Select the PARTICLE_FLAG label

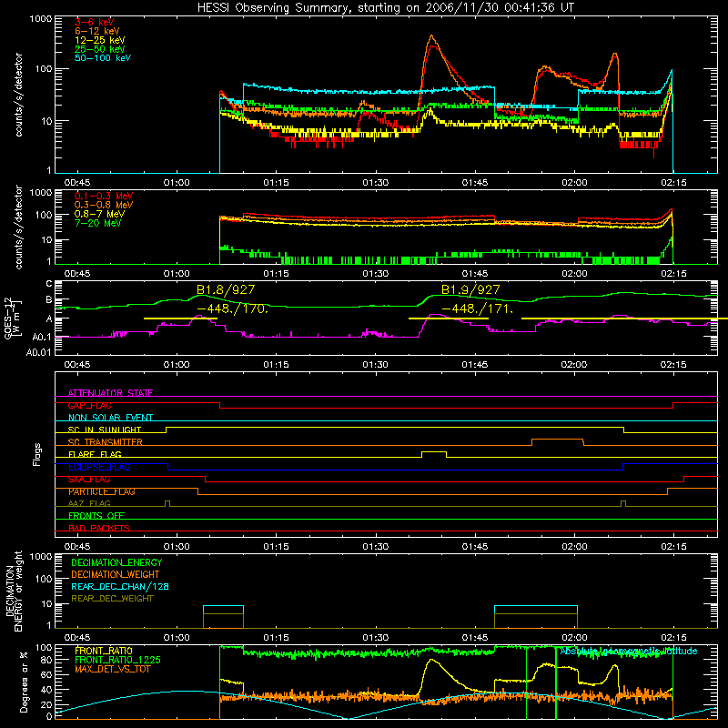click(x=102, y=491)
